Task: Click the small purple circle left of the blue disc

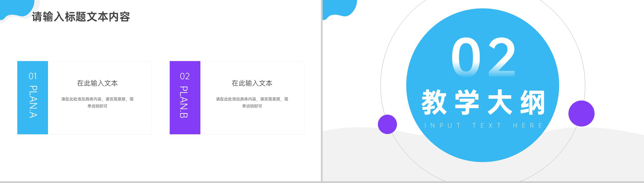Action: coord(388,124)
